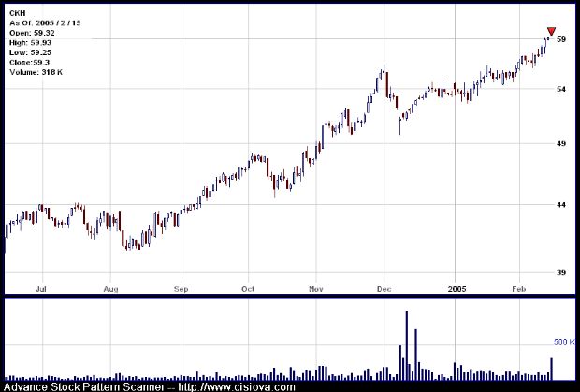Click the 39 price axis label
This screenshot has width=580, height=392.
[x=561, y=273]
